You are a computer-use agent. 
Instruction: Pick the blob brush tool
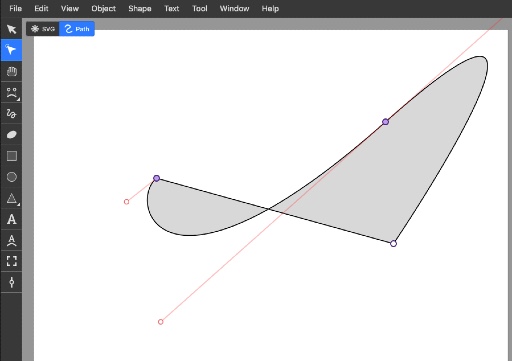click(11, 135)
